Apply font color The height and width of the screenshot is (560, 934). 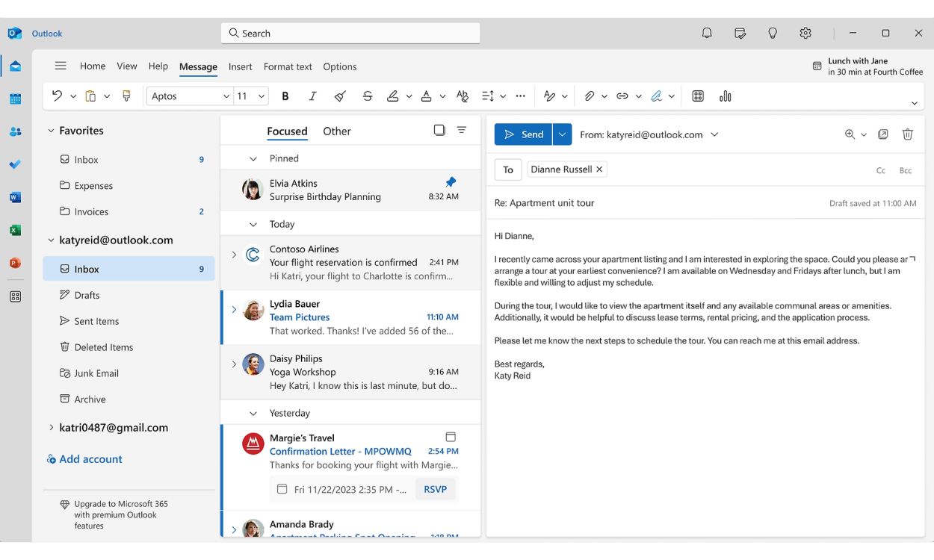(426, 96)
